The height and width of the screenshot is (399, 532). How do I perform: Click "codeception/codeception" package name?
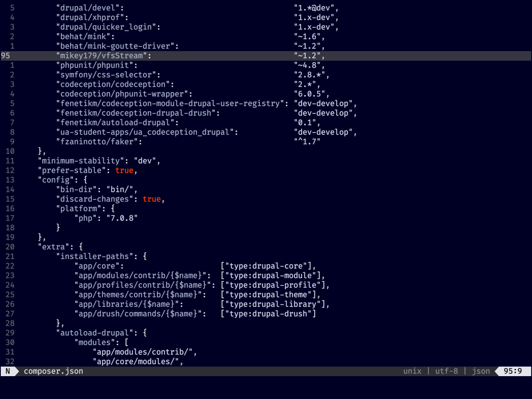click(113, 84)
